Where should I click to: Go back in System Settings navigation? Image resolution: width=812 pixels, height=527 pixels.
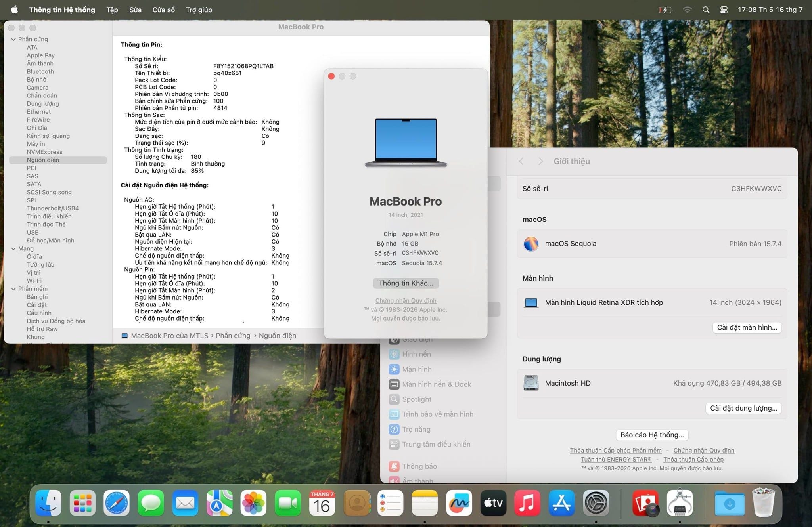(521, 161)
